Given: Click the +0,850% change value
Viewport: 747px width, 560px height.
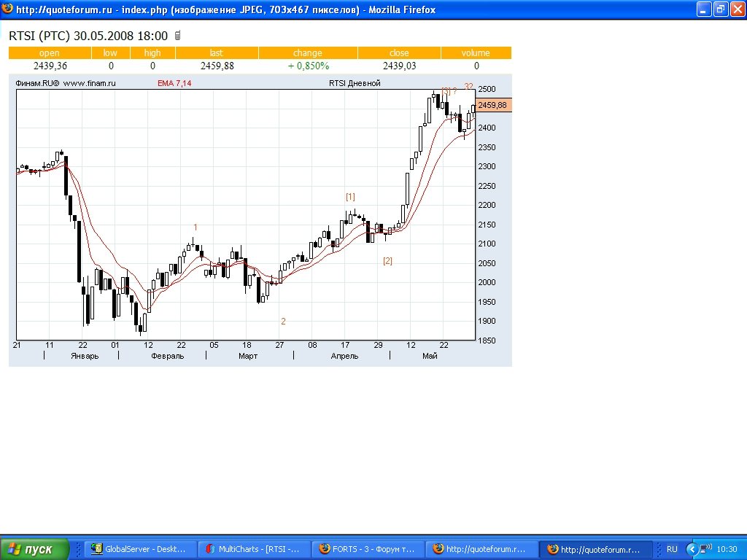Looking at the screenshot, I should [x=308, y=66].
